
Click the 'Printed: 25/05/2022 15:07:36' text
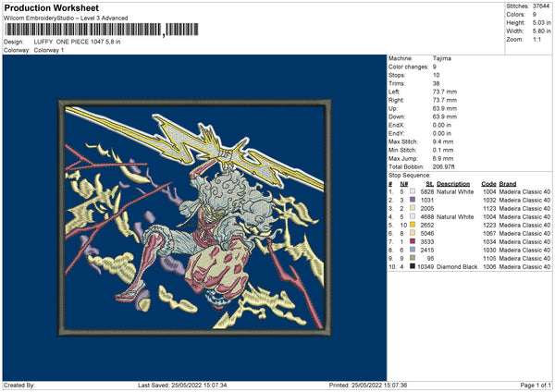point(368,386)
